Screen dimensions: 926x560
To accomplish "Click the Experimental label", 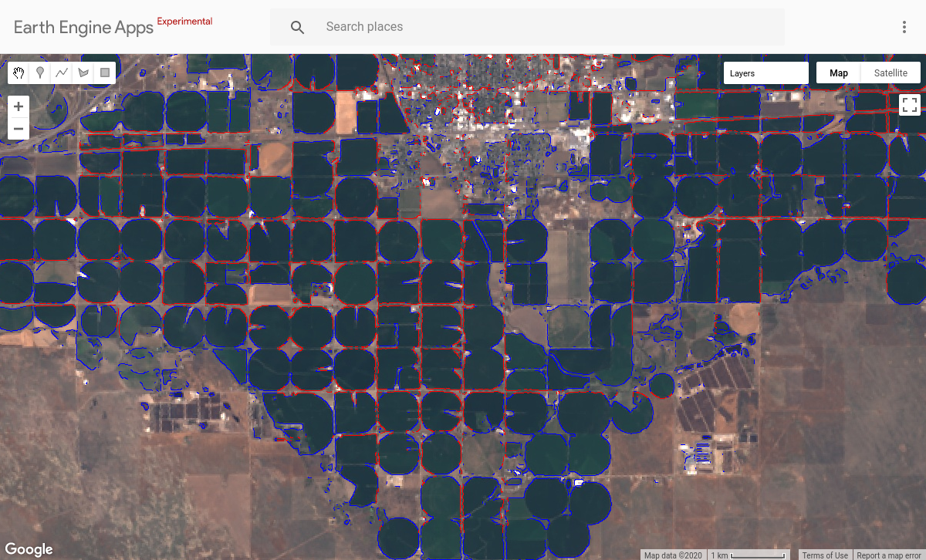I will pos(184,21).
